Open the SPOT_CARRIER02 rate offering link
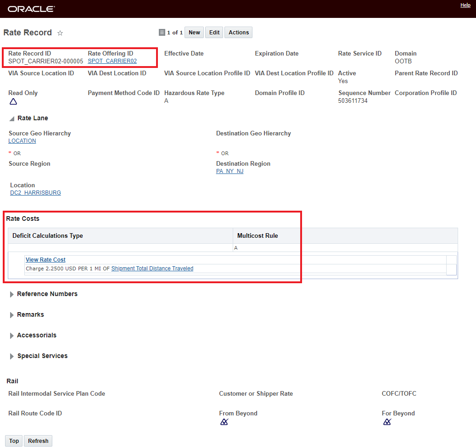 pyautogui.click(x=112, y=61)
